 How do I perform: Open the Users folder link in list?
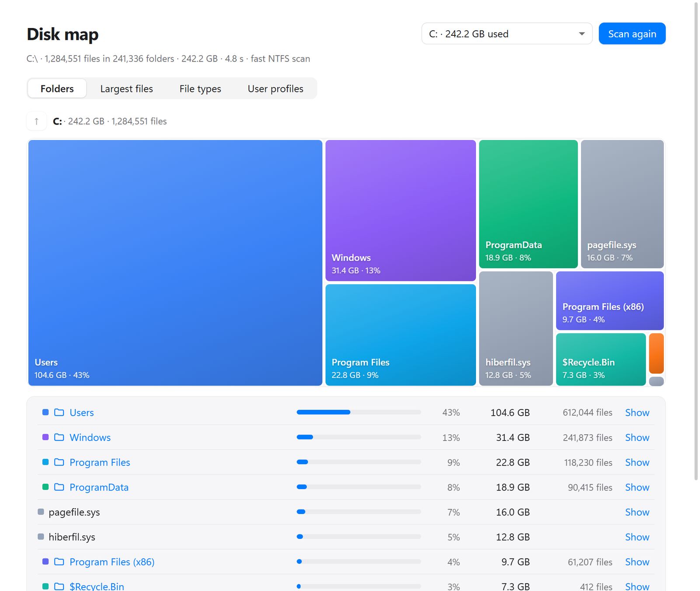(x=81, y=413)
